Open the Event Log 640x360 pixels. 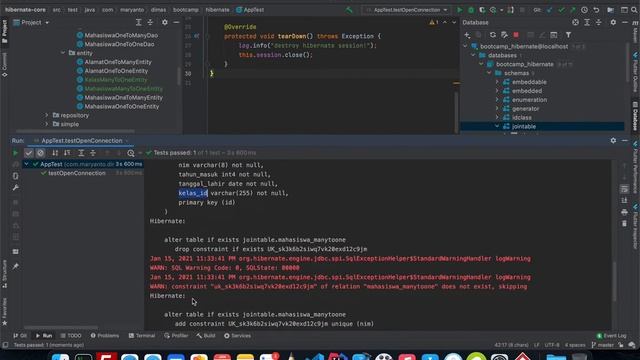pos(611,336)
